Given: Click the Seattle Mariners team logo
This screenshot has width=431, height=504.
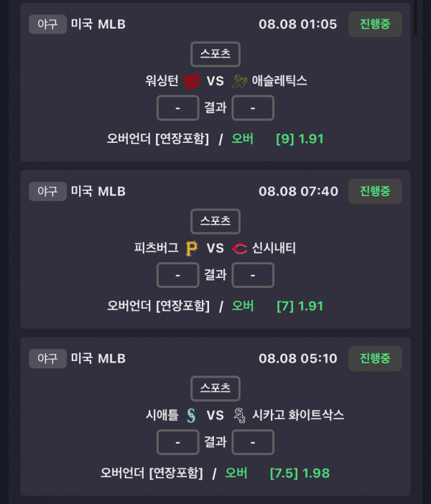Looking at the screenshot, I should pyautogui.click(x=191, y=415).
